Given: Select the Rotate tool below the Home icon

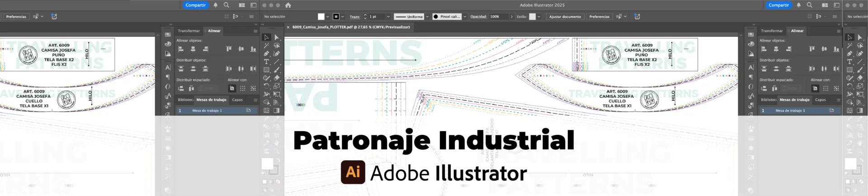Looking at the screenshot, I should pos(266,86).
